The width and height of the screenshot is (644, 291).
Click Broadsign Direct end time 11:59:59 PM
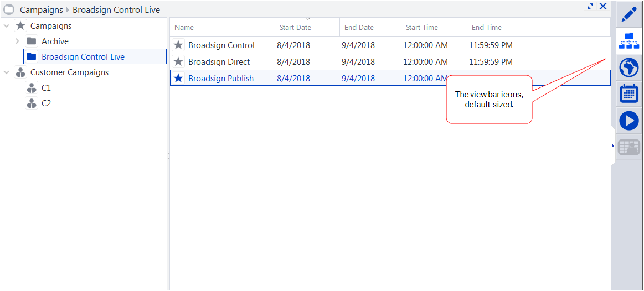pyautogui.click(x=491, y=61)
